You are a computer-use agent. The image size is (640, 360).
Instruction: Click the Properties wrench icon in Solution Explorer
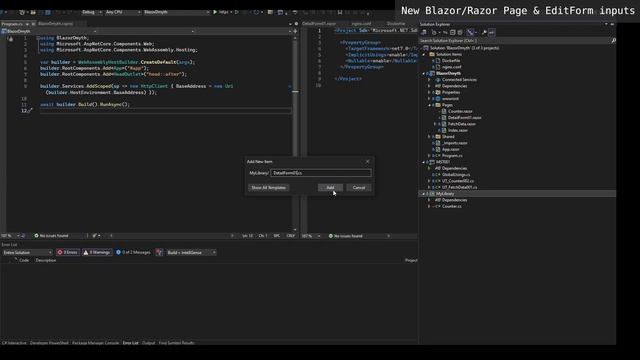(484, 32)
